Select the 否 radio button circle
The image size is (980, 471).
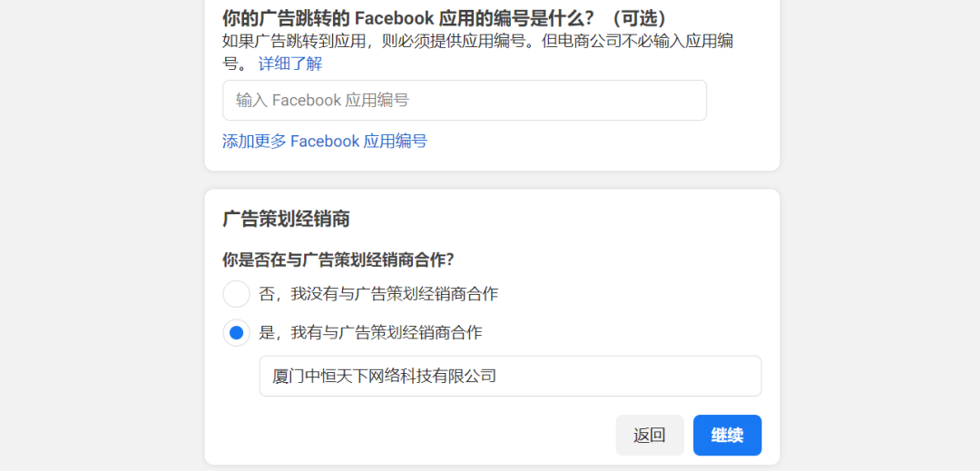[x=236, y=294]
